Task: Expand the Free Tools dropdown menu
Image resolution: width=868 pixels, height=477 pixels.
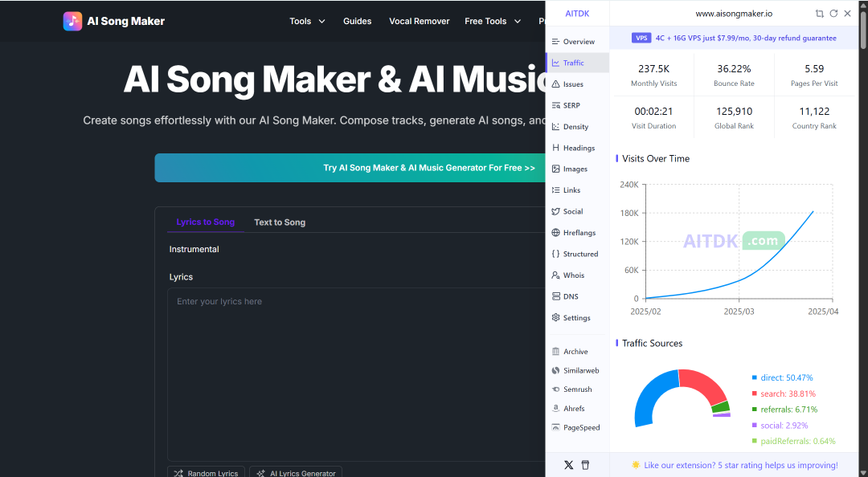Action: pyautogui.click(x=493, y=21)
